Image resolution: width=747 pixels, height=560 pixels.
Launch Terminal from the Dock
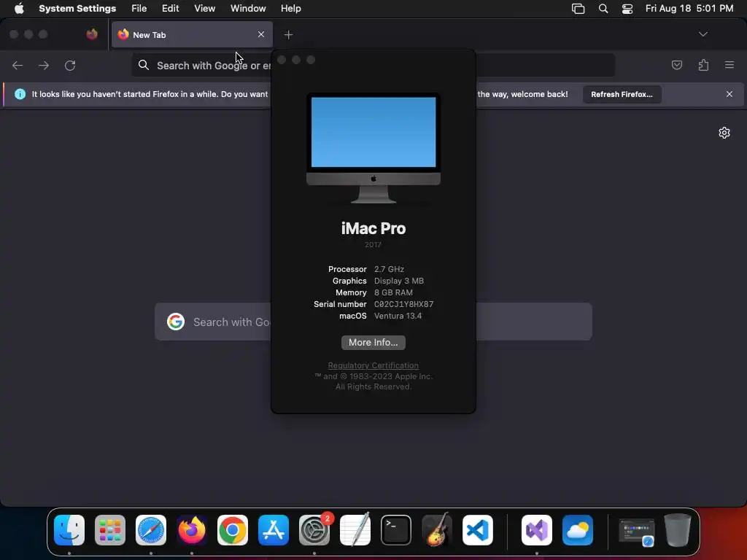click(x=396, y=530)
